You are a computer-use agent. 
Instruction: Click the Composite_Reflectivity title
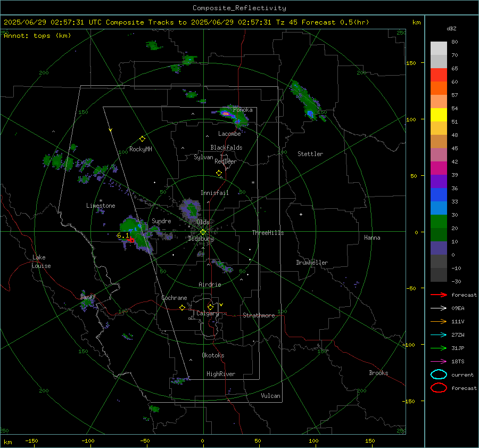click(240, 8)
